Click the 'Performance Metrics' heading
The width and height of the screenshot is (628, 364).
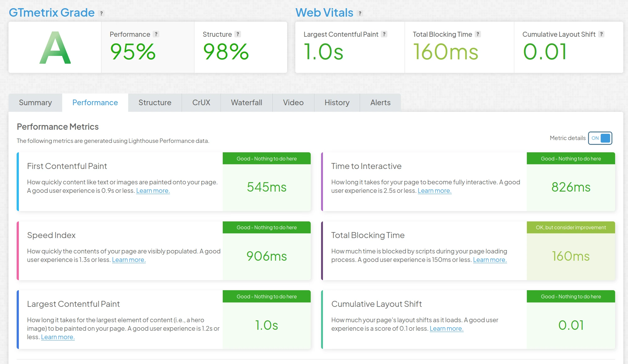point(58,127)
